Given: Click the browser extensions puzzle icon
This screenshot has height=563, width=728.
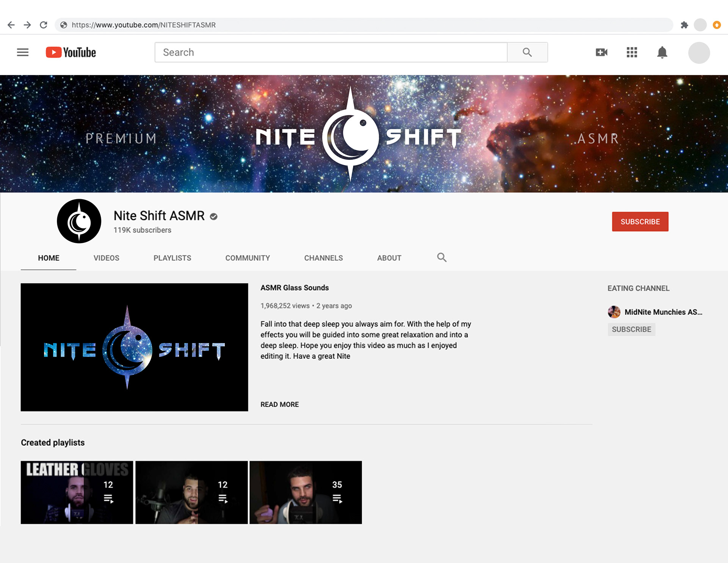Looking at the screenshot, I should [684, 25].
